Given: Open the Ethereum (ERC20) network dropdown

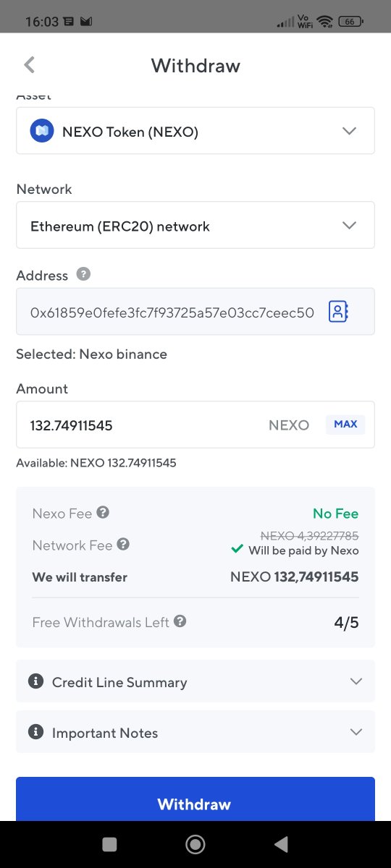Looking at the screenshot, I should coord(195,225).
